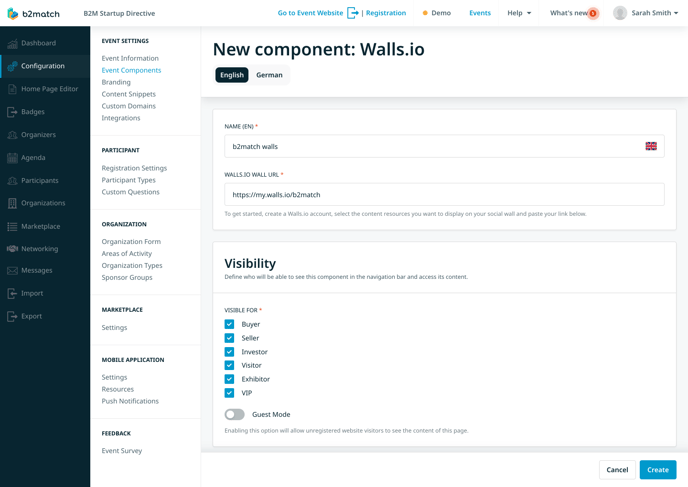Image resolution: width=688 pixels, height=487 pixels.
Task: Uncheck the Seller checkbox
Action: (229, 338)
